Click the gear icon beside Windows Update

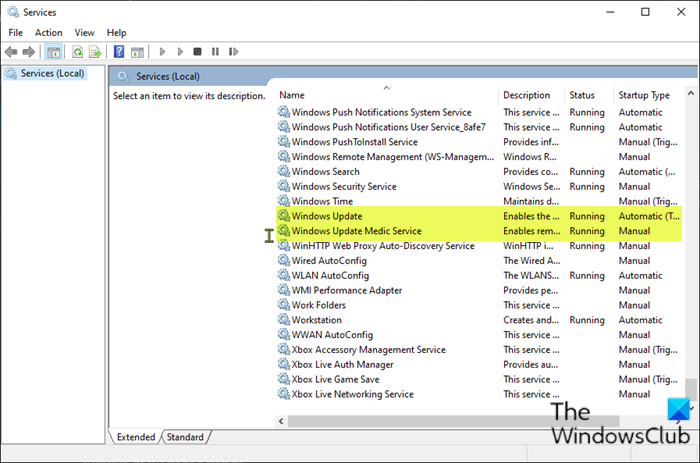[x=284, y=216]
